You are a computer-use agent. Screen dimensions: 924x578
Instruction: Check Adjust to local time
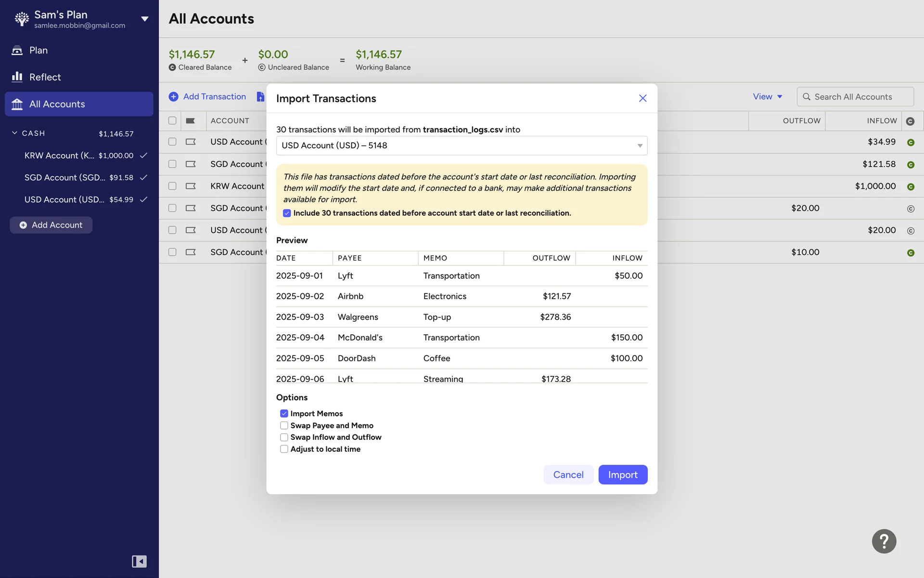(x=284, y=449)
